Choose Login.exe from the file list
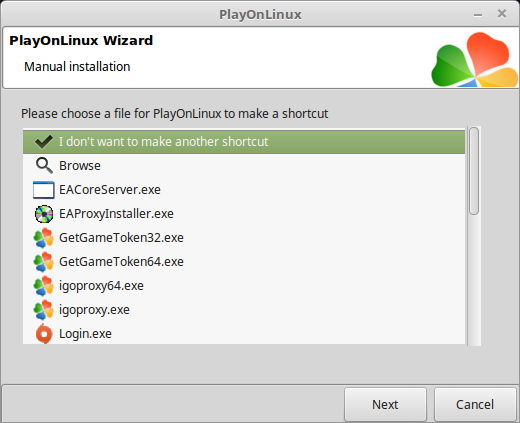The image size is (520, 423). 85,334
